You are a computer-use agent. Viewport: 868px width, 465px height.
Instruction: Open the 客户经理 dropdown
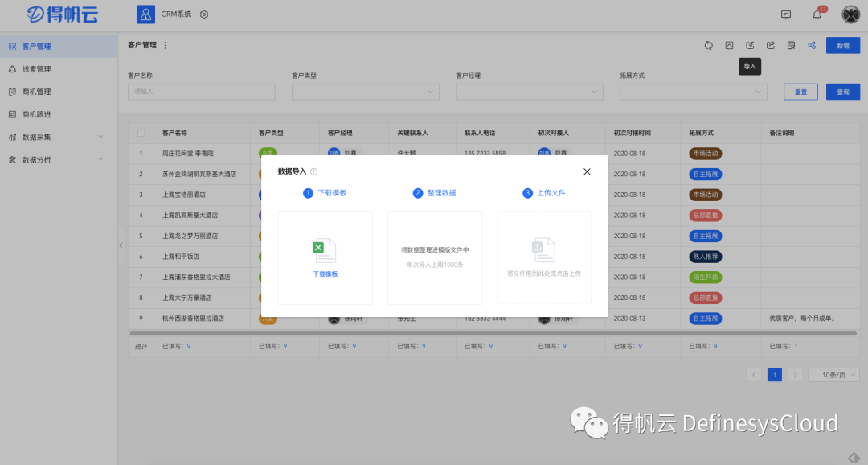[x=529, y=92]
